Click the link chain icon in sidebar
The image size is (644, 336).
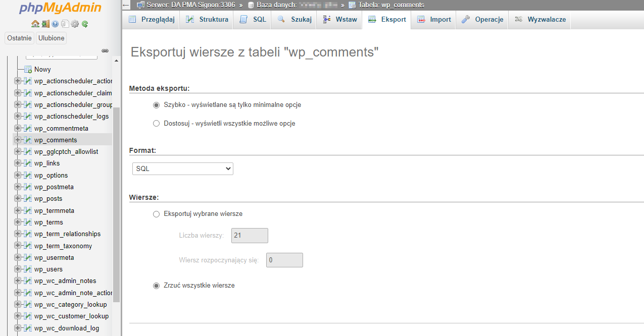tap(105, 50)
